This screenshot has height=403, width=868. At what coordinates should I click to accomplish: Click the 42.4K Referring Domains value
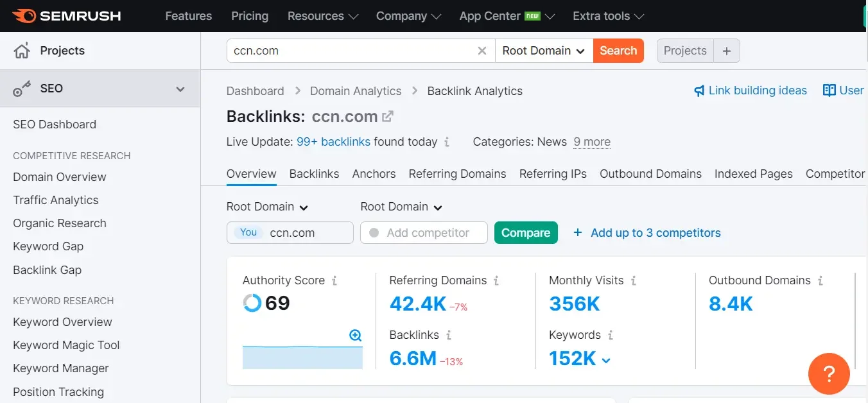tap(418, 304)
